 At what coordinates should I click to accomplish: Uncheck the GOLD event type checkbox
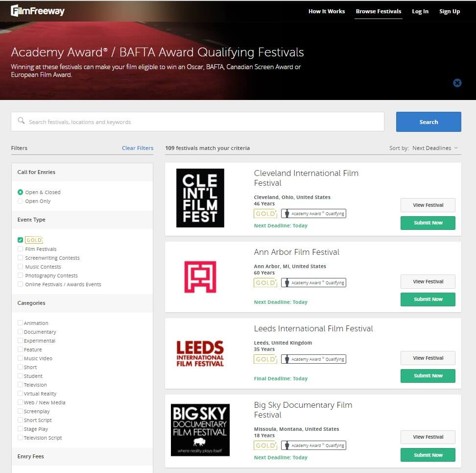[x=21, y=240]
